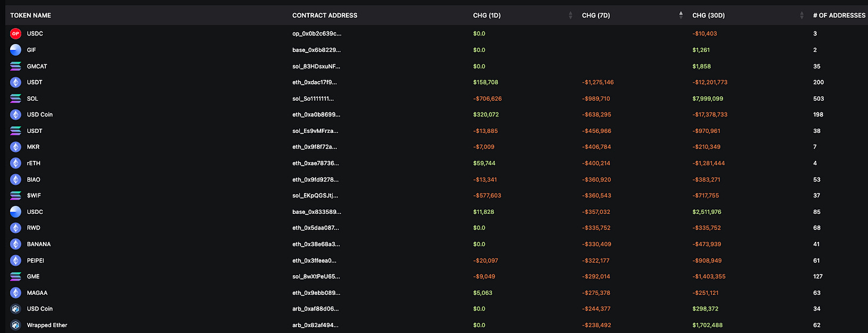
Task: Click the CHG (30D) header label
Action: (x=708, y=15)
